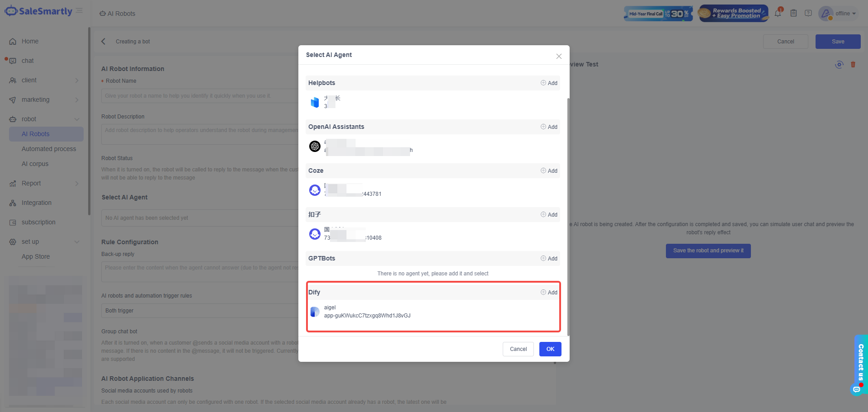Select the OpenAI assistant icon

tap(315, 146)
